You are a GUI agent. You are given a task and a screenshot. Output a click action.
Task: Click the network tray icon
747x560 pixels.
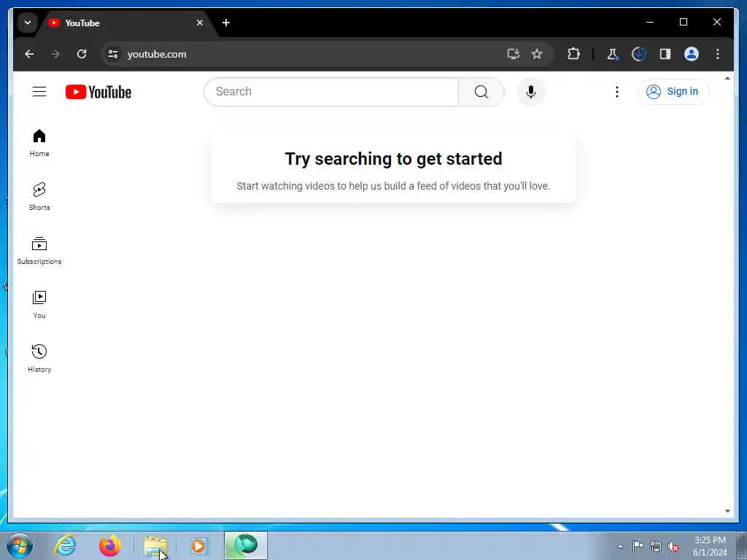pos(656,546)
